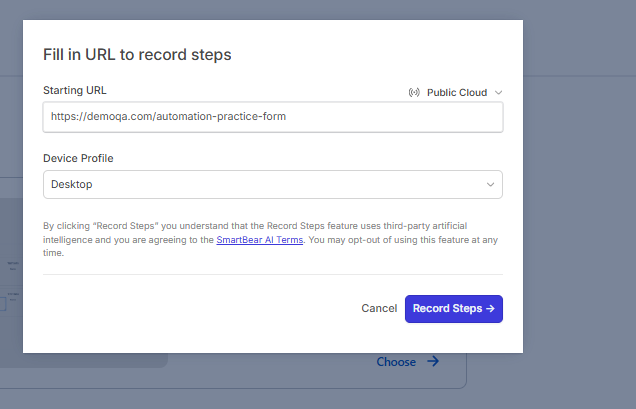Viewport: 636px width, 409px height.
Task: Click the "Fill in URL to record steps" heading
Action: (x=137, y=54)
